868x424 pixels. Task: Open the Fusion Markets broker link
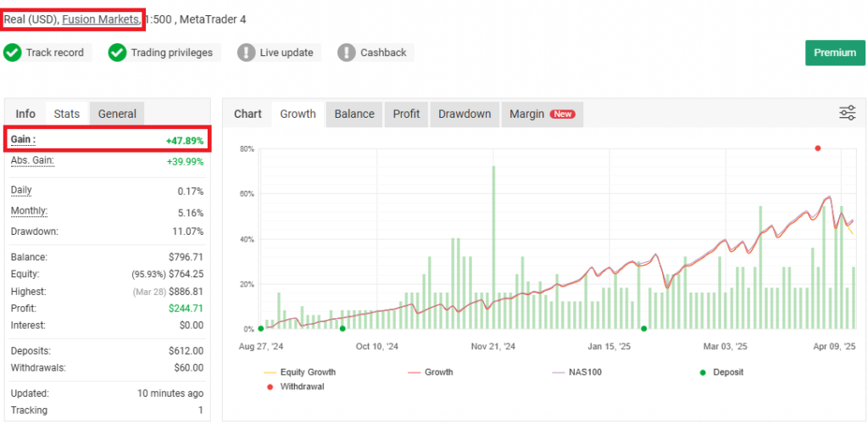(x=102, y=19)
